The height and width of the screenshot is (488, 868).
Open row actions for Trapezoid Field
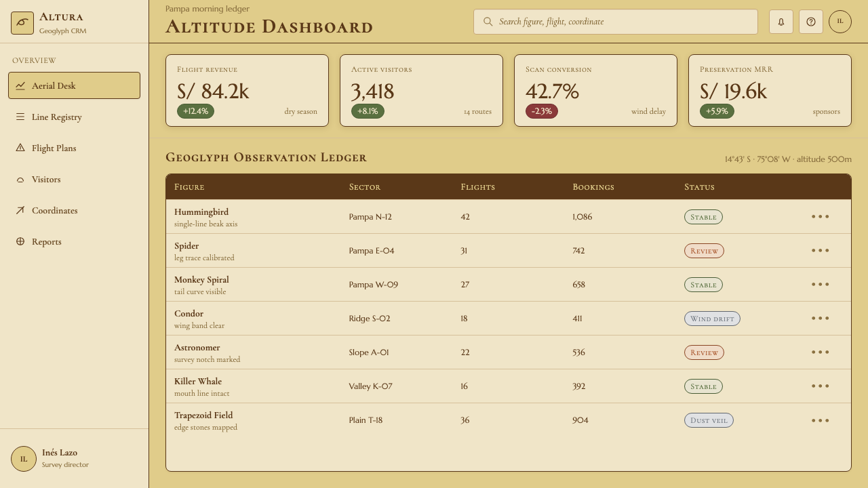[x=821, y=420]
